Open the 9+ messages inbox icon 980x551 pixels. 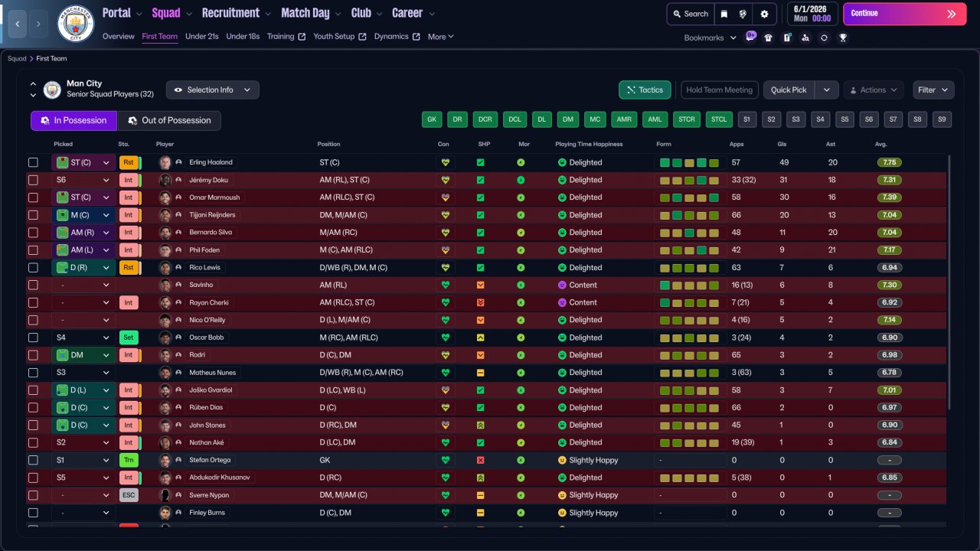[x=750, y=37]
